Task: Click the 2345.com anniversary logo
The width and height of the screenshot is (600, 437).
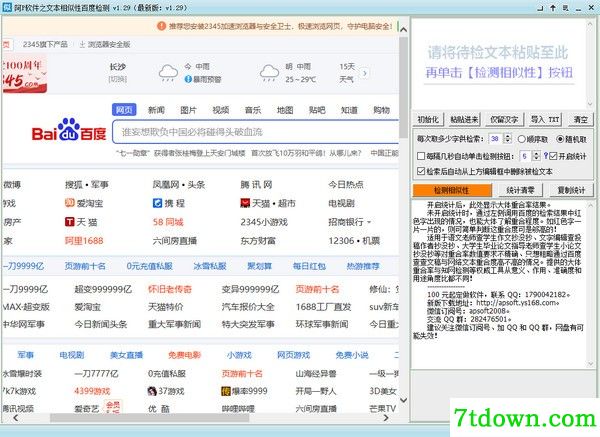Action: 24,73
